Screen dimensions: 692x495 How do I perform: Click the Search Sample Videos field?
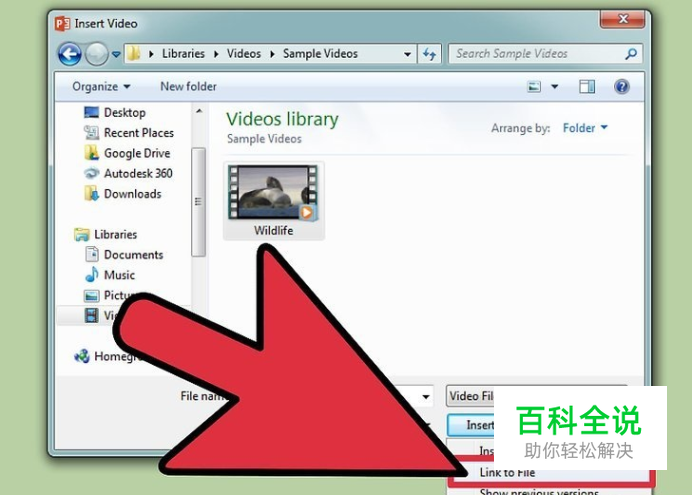545,54
